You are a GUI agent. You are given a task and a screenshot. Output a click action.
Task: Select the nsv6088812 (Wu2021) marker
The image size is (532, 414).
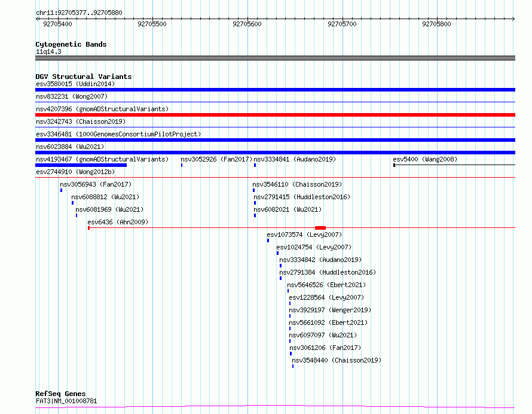tap(72, 203)
